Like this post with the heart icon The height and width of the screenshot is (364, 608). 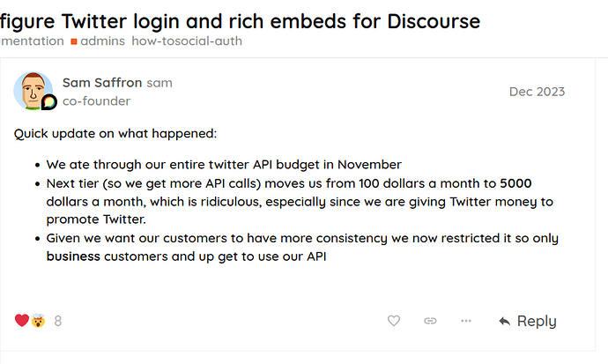click(395, 321)
